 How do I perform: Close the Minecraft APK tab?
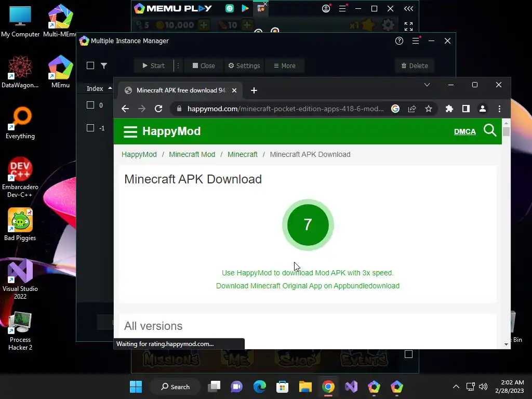[234, 90]
